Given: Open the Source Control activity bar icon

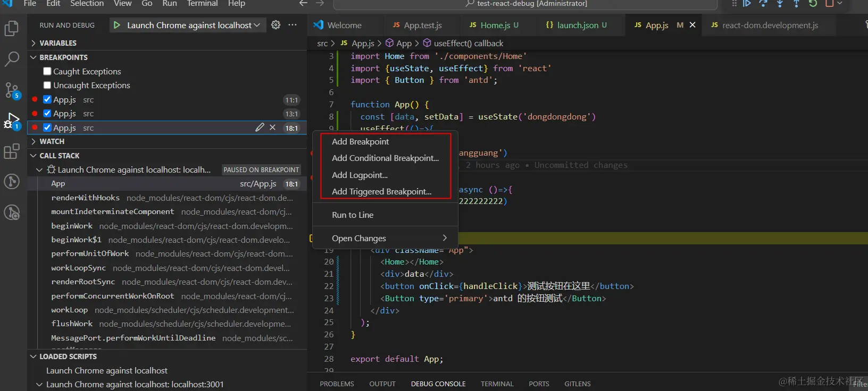Looking at the screenshot, I should pos(12,90).
